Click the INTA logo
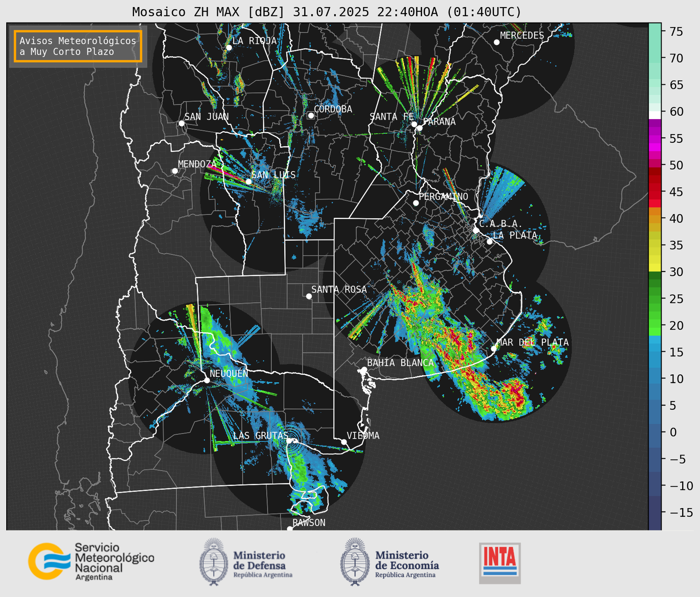 click(x=500, y=563)
